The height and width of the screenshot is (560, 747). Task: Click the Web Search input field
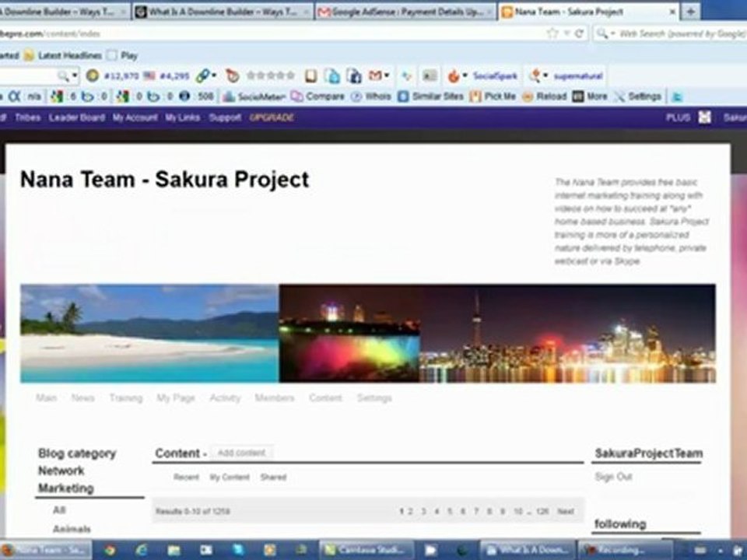coord(682,33)
